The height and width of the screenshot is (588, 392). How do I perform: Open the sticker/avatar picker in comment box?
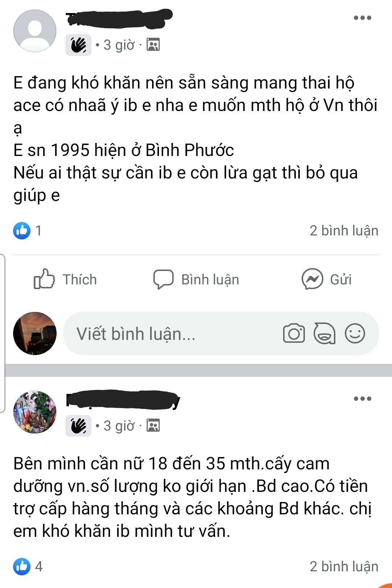324,333
